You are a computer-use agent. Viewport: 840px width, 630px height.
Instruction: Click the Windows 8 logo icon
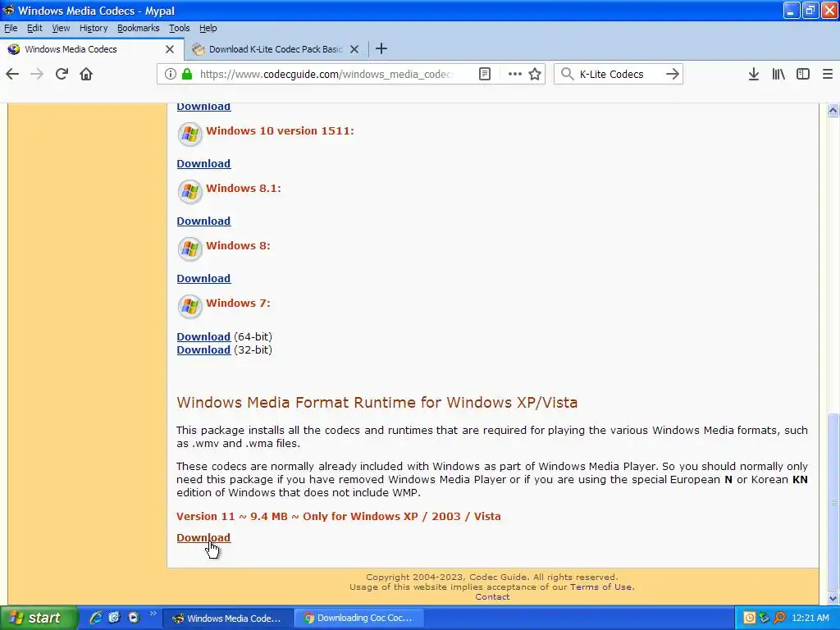pos(189,249)
